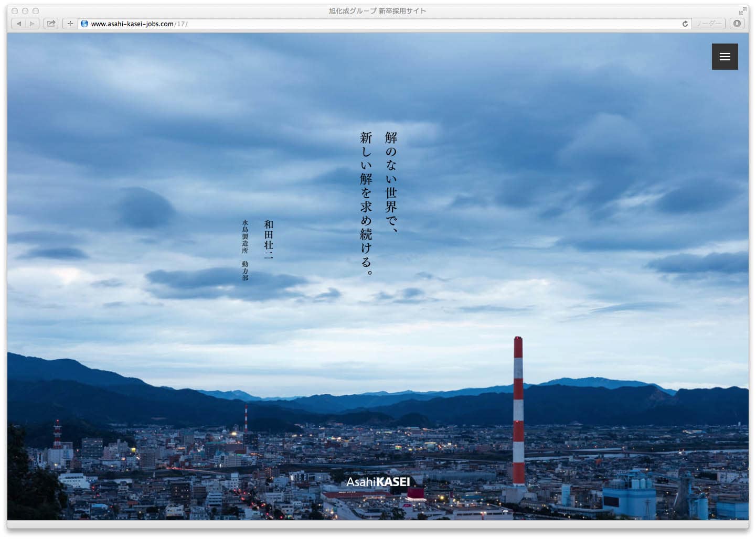Click the site globe icon in address bar

84,24
